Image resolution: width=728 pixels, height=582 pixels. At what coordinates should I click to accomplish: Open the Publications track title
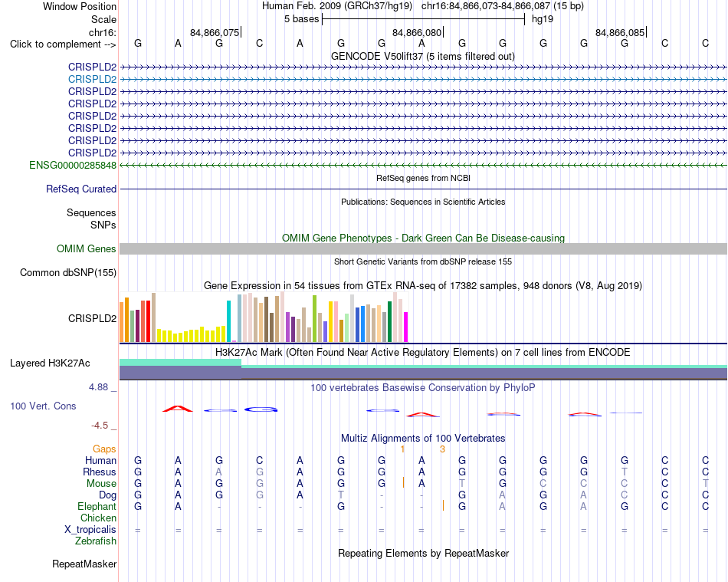click(423, 202)
